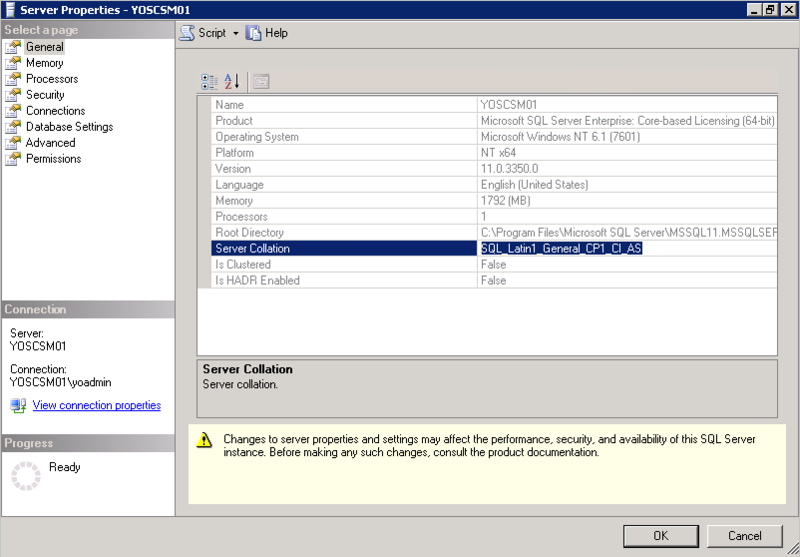Select the Advanced page
Viewport: 800px width, 557px height.
coord(51,142)
